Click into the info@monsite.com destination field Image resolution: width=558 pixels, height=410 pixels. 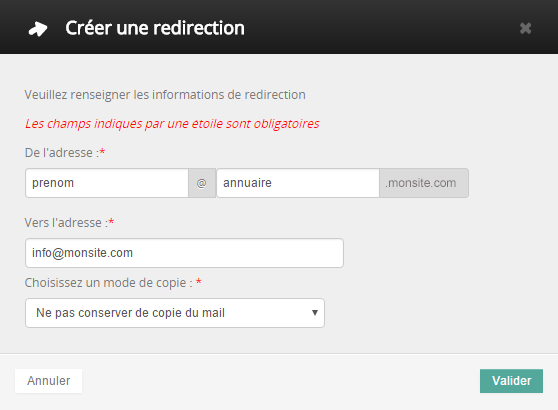[x=184, y=253]
